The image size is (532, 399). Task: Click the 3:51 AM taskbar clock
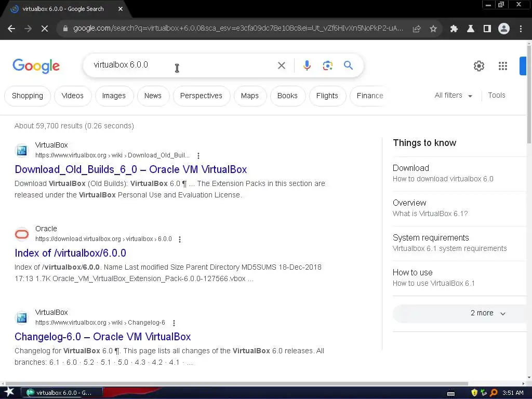[513, 393]
